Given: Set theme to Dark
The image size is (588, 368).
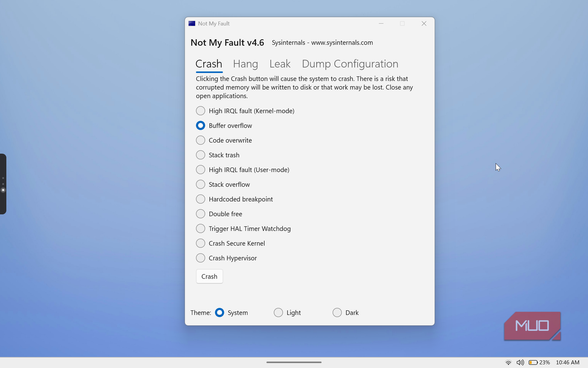Looking at the screenshot, I should tap(346, 313).
